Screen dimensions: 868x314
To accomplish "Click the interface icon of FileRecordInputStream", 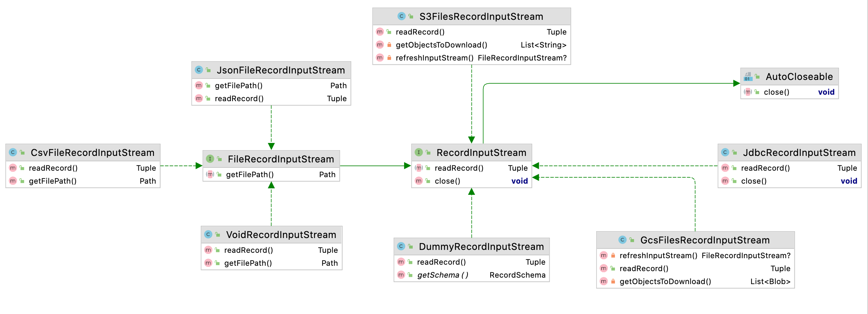I will point(210,159).
